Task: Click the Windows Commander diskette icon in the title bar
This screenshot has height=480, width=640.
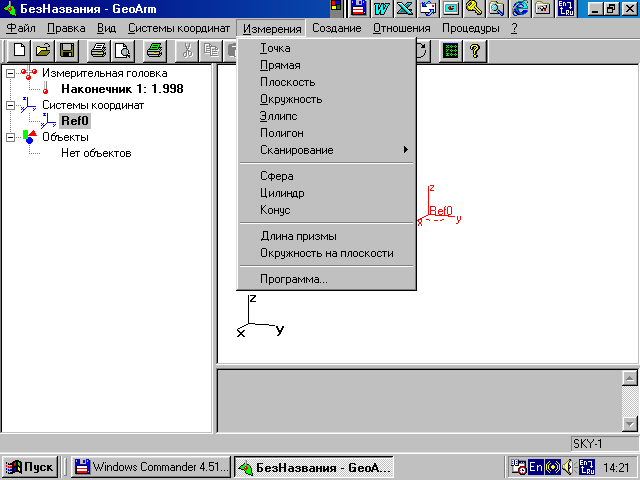Action: 358,8
